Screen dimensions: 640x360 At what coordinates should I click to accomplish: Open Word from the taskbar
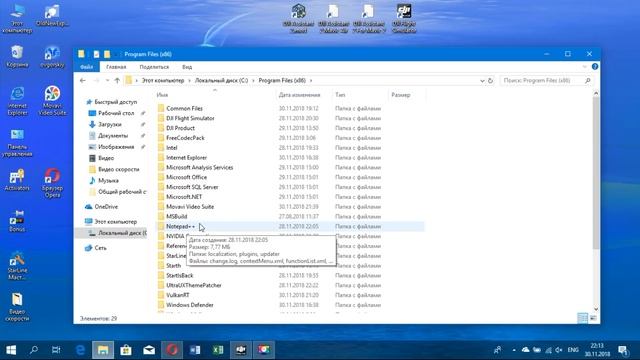(195, 350)
